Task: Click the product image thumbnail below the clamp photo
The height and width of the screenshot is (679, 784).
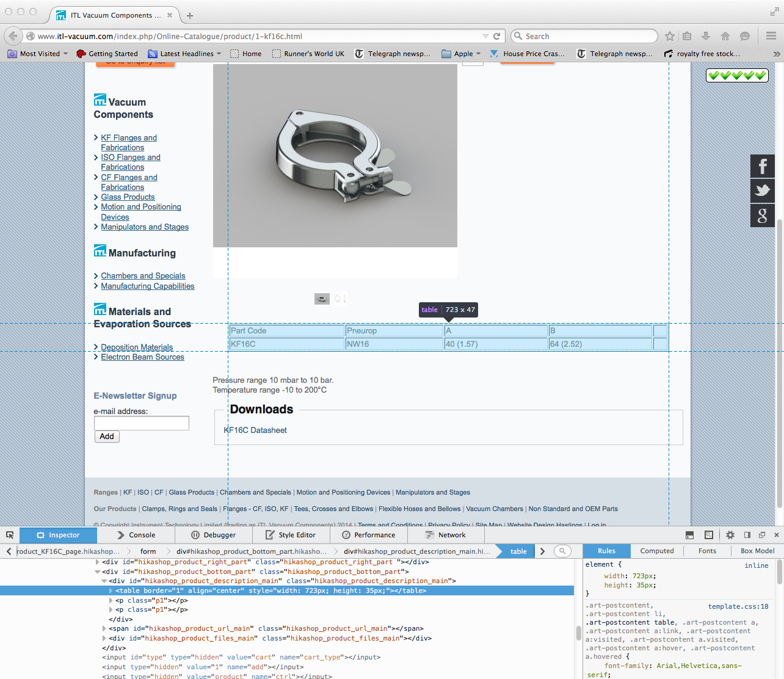Action: (x=322, y=299)
